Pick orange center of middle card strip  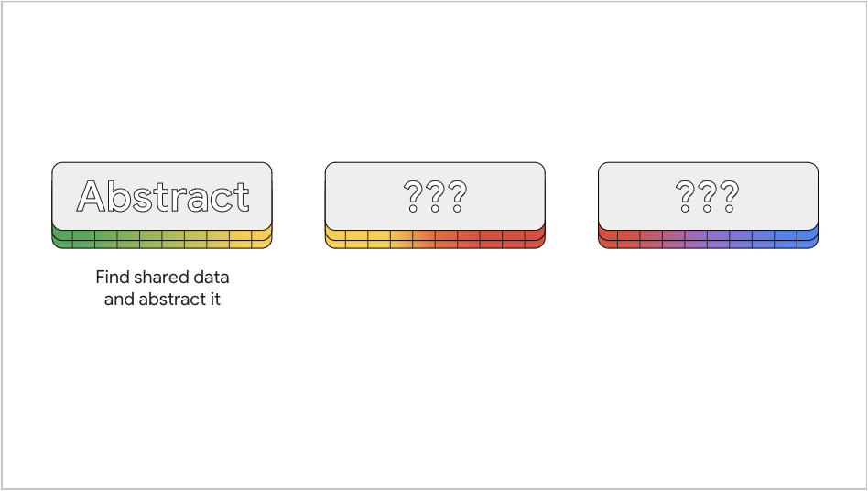click(435, 238)
